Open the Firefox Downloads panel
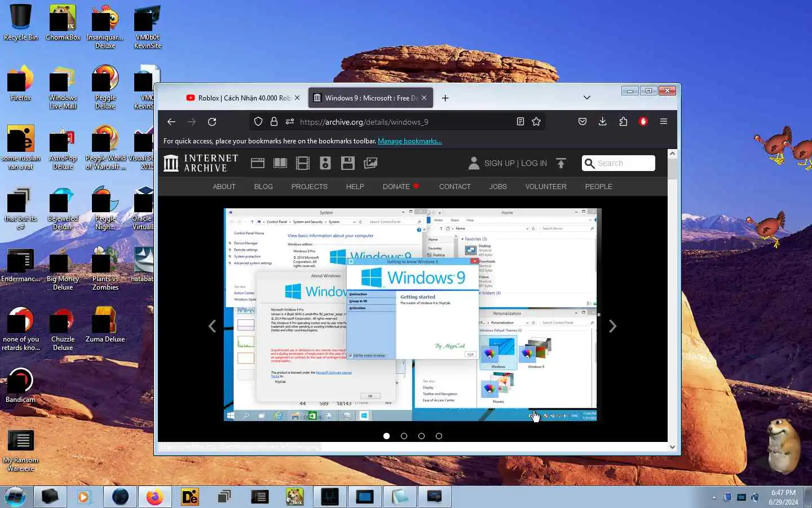812x508 pixels. [x=603, y=121]
